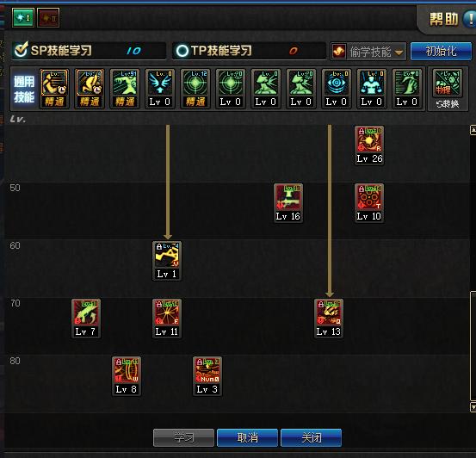Viewport: 476px width, 458px height.
Task: Switch to skill page I tab
Action: pos(23,17)
